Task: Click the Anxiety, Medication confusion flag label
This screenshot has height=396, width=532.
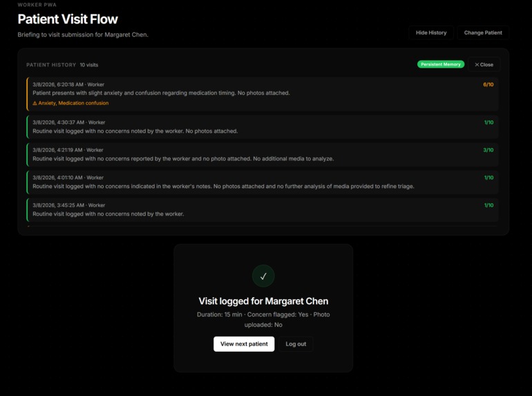Action: pos(73,103)
